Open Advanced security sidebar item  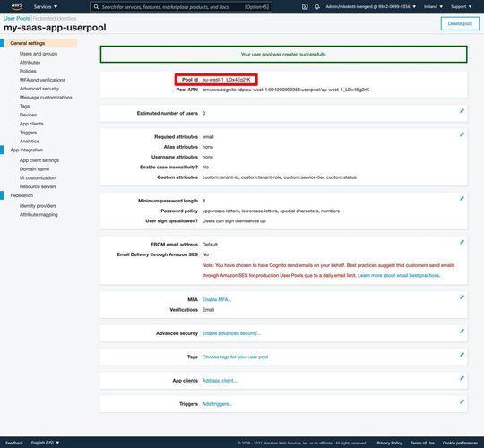[x=39, y=89]
